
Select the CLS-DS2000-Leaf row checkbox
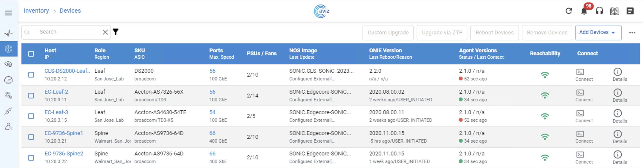[31, 75]
